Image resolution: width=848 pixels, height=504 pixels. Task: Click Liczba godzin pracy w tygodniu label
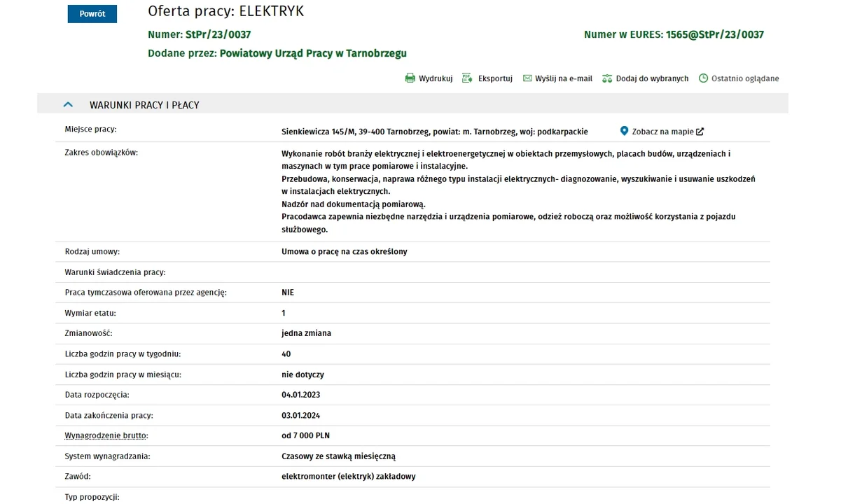coord(123,353)
